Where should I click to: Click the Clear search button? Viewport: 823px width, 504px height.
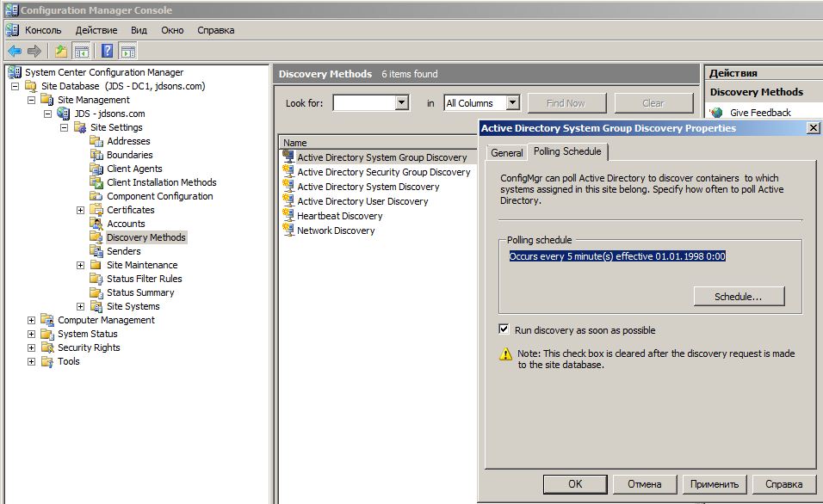pyautogui.click(x=653, y=103)
